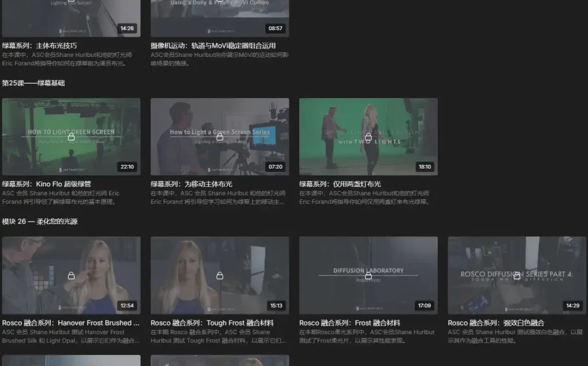Select section heading 第25课——绿幕基础
The height and width of the screenshot is (366, 588).
pos(33,83)
